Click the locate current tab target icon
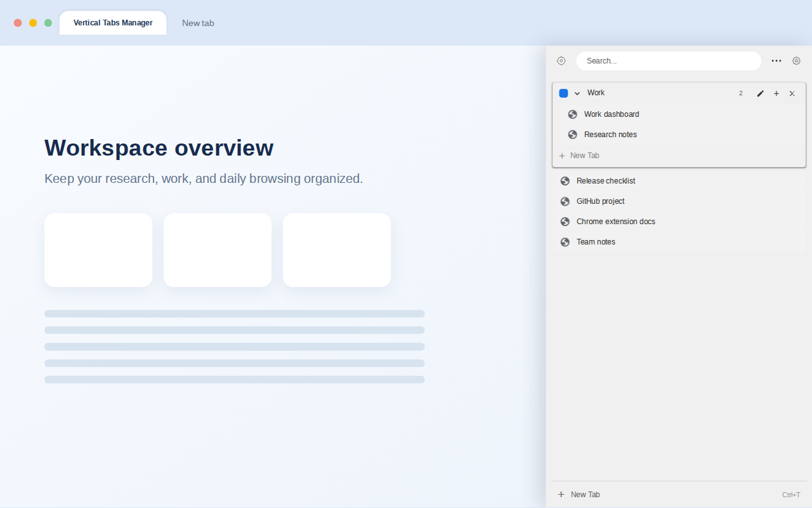 (561, 61)
